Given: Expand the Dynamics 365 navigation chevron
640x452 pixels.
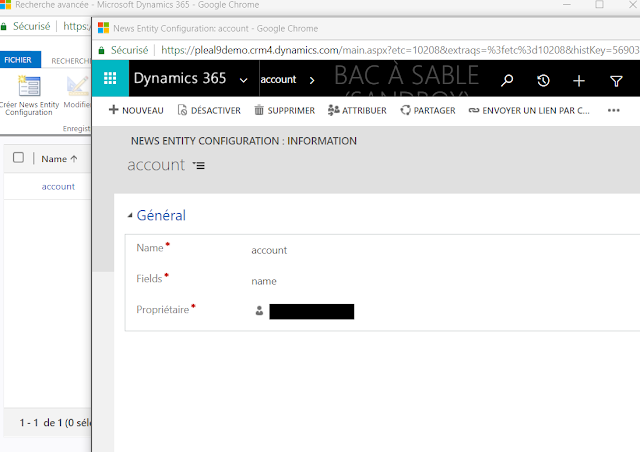Looking at the screenshot, I should click(x=243, y=80).
